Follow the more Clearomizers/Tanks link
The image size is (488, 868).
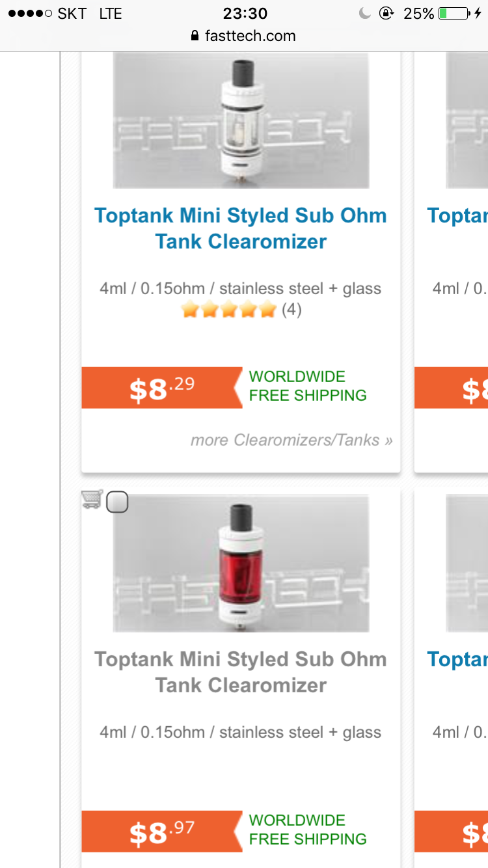(x=291, y=441)
